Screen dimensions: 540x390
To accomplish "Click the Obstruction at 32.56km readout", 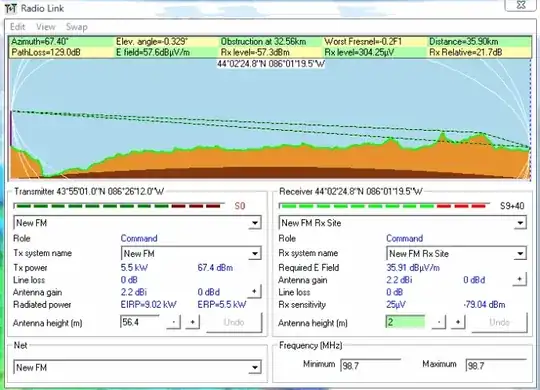I will (263, 42).
